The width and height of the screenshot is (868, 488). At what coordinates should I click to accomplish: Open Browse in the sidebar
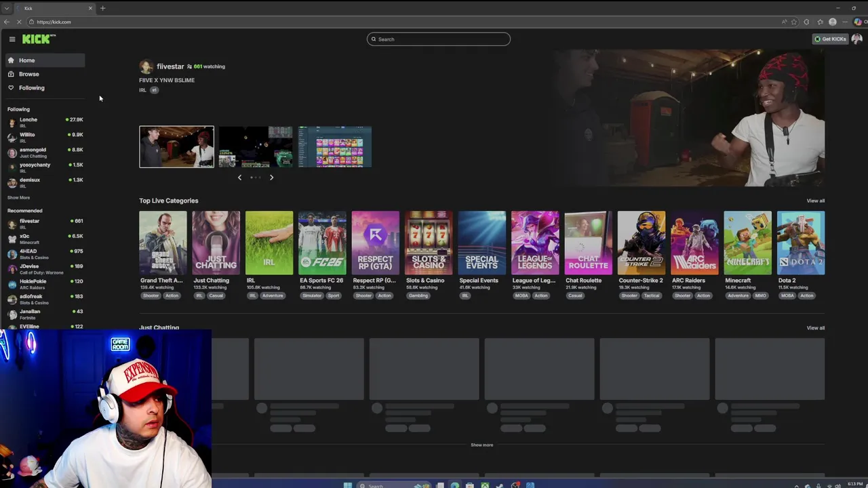pyautogui.click(x=45, y=74)
